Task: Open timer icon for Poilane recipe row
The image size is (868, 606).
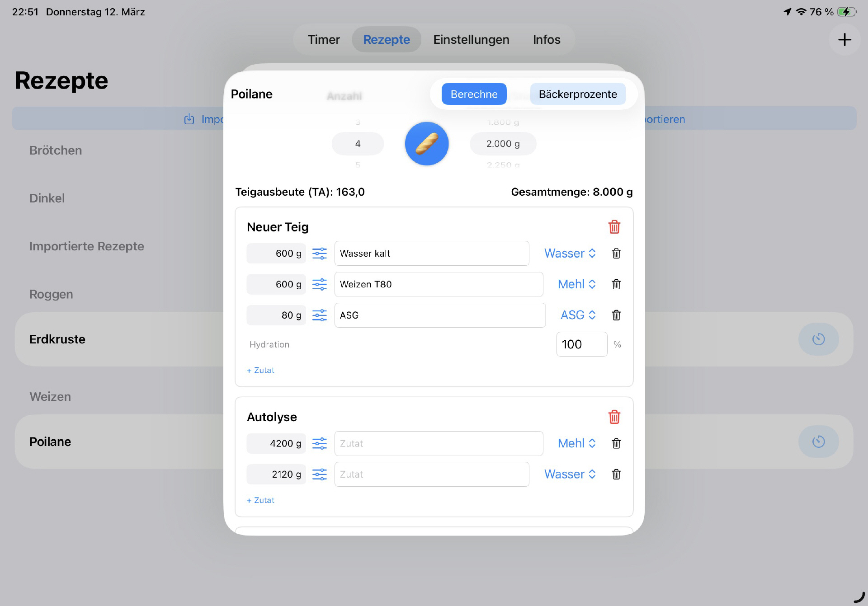Action: 818,442
